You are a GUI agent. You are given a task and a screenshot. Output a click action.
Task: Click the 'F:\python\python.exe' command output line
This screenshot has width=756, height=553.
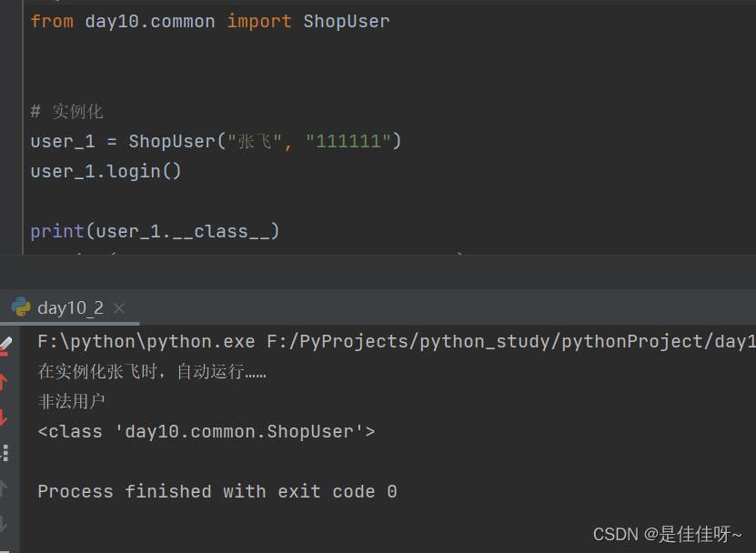coord(397,341)
